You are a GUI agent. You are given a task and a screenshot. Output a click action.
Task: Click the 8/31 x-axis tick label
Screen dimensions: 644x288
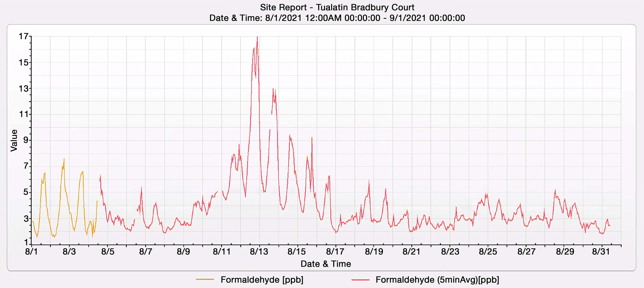click(x=601, y=251)
